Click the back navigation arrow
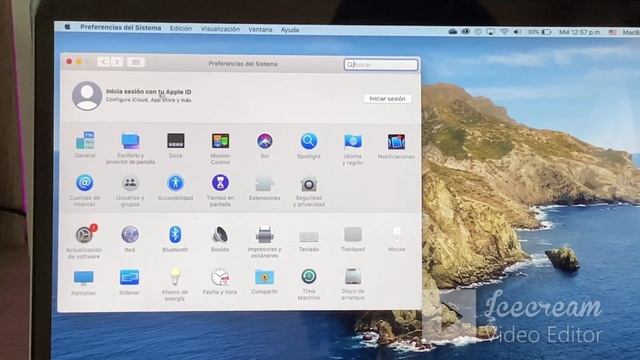640x360 pixels. 104,62
